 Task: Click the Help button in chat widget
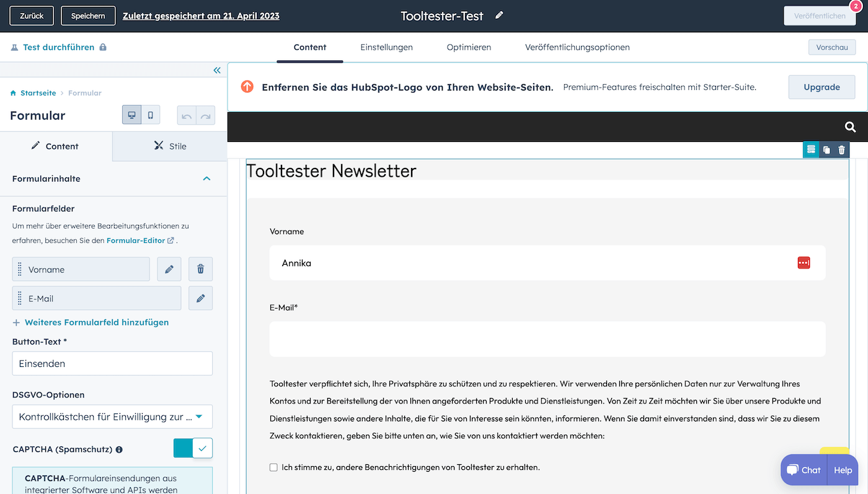843,470
